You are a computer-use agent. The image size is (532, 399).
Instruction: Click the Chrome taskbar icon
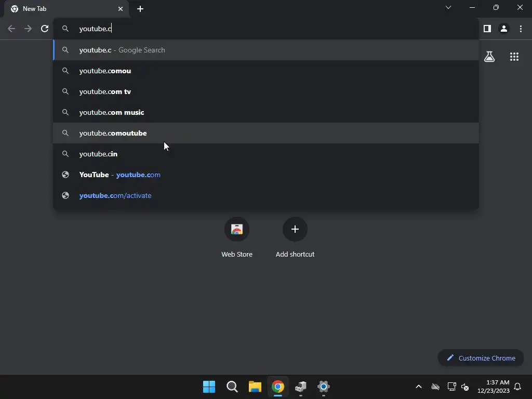tap(277, 387)
